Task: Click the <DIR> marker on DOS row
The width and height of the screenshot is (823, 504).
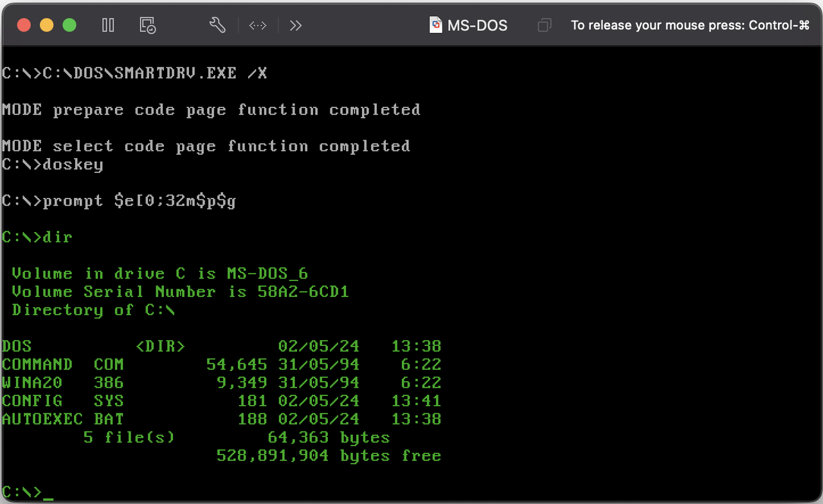Action: (x=160, y=346)
